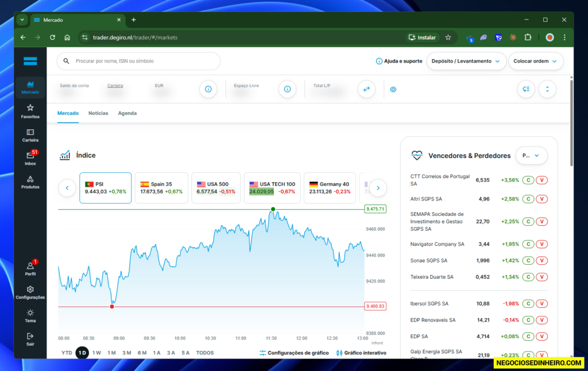Click the V sell button for Altri SGPS SA
This screenshot has width=588, height=371.
[541, 199]
